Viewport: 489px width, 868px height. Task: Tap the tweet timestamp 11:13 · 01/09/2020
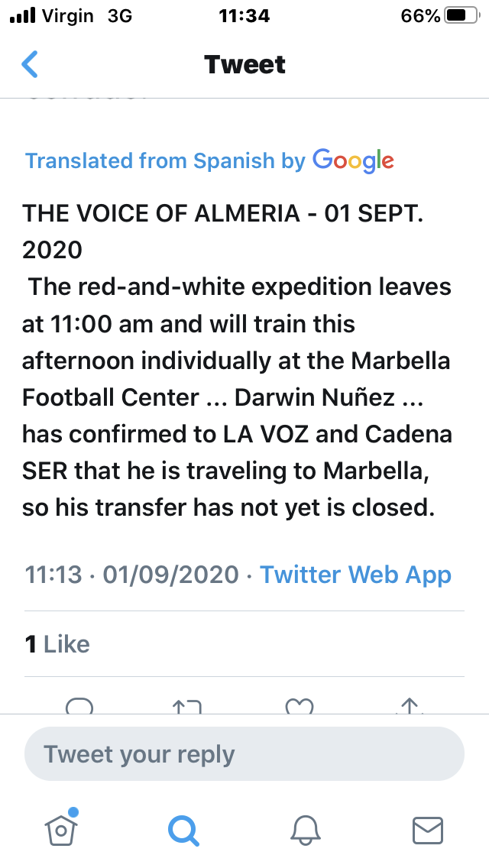pyautogui.click(x=132, y=575)
